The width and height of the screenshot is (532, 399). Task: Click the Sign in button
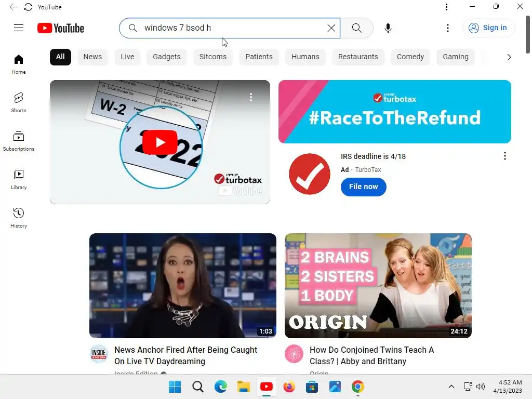488,28
